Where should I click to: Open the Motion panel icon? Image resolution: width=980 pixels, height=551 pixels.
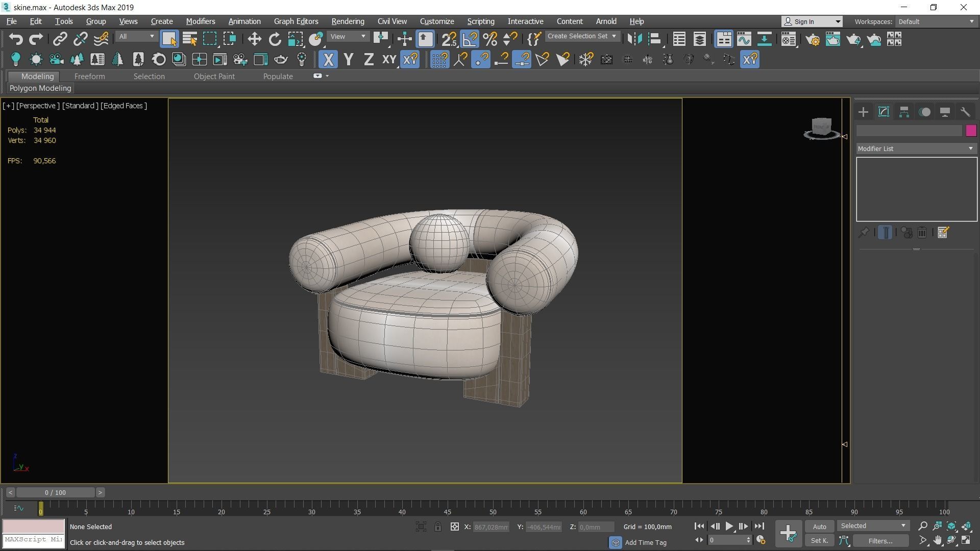coord(924,112)
